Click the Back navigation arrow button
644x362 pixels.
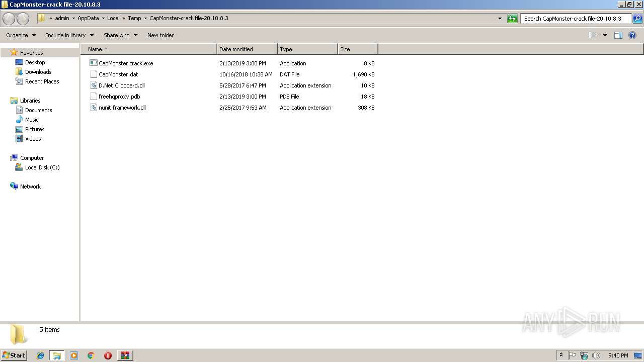9,19
